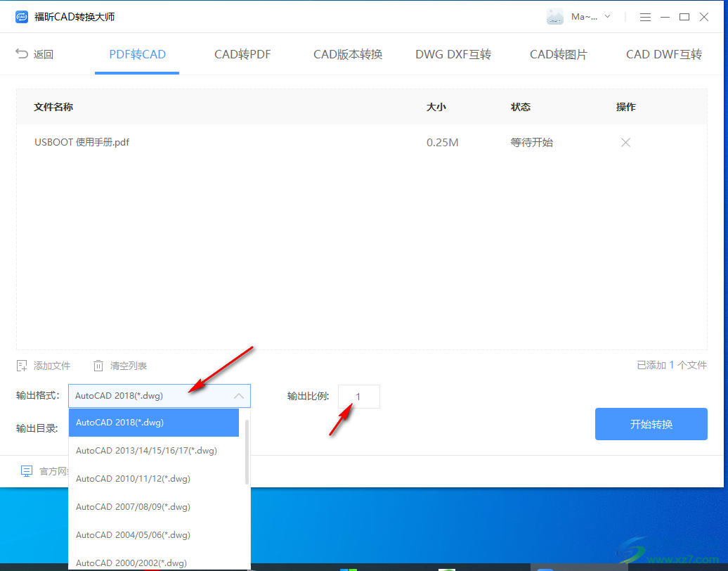Choose AutoCAD 2007/08/09(*.dwg) option
Image resolution: width=728 pixels, height=571 pixels.
pos(154,507)
